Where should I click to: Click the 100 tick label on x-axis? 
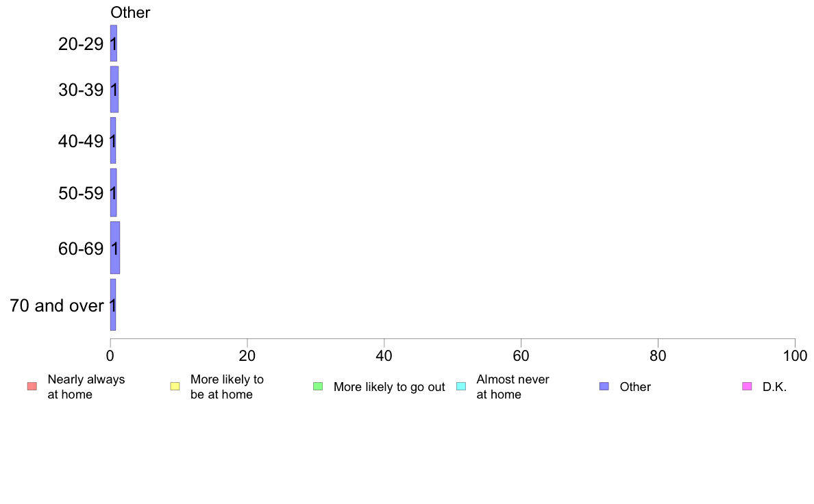pyautogui.click(x=795, y=355)
